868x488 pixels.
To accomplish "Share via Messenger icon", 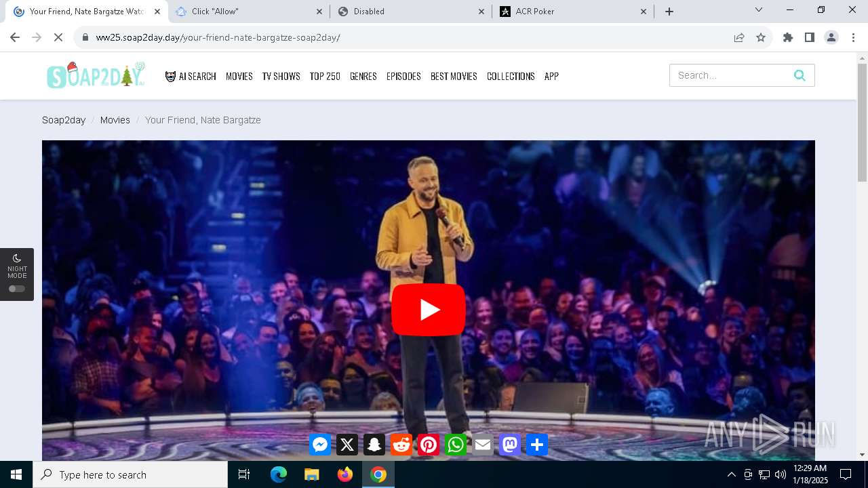I will 320,445.
